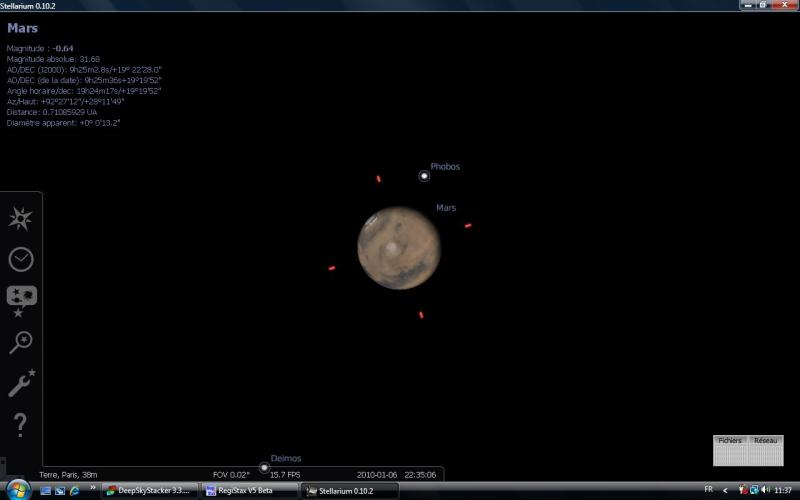This screenshot has width=800, height=500.
Task: Click the AD/DEC (J2000) coordinates line
Action: [x=84, y=70]
